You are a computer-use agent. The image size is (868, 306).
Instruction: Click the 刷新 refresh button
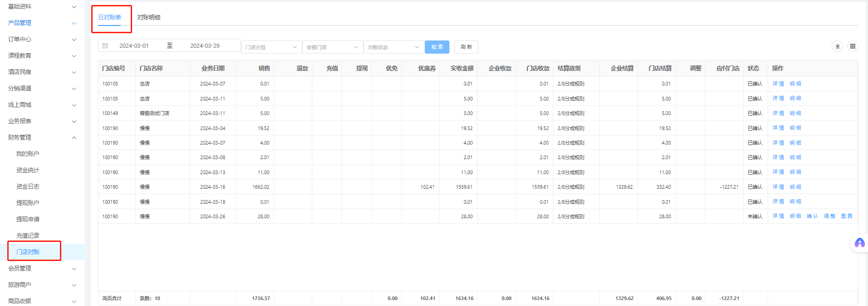466,47
